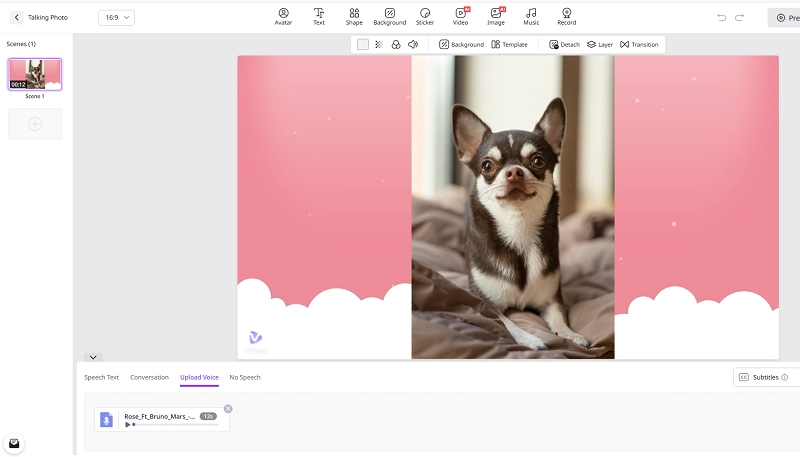
Task: Open the Avatar tool
Action: (283, 16)
